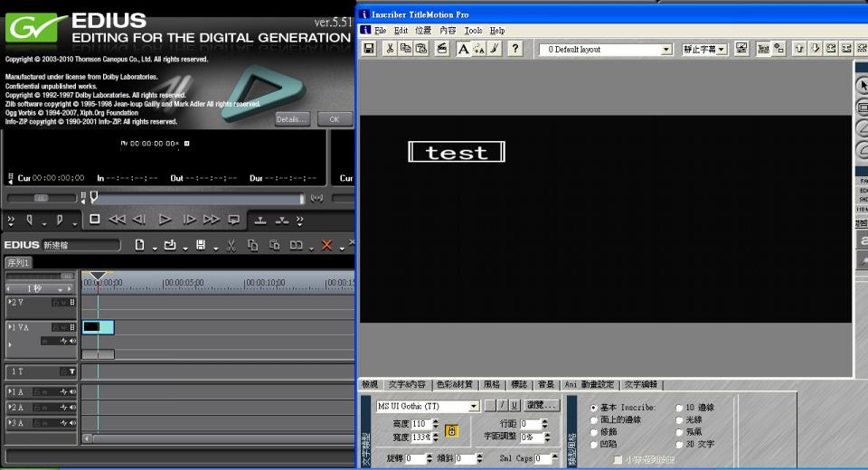The width and height of the screenshot is (868, 470).
Task: Click the question mark help icon
Action: (x=514, y=49)
